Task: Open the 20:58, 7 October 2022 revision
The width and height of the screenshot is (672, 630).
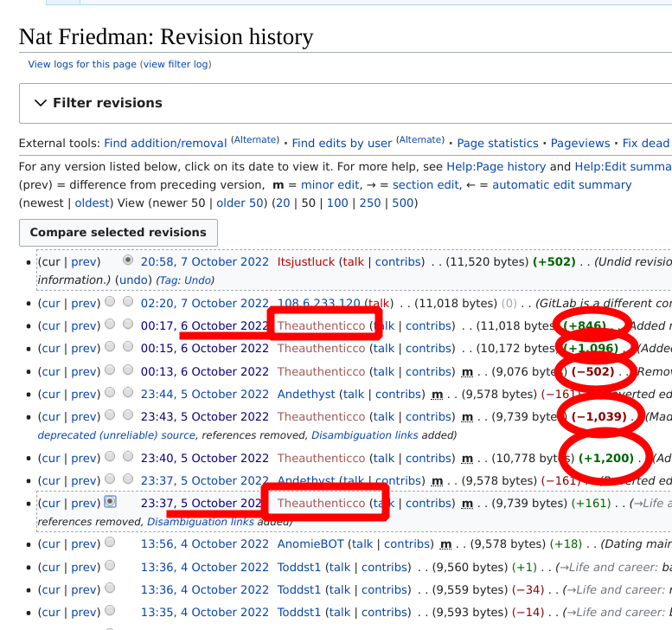Action: click(x=205, y=262)
